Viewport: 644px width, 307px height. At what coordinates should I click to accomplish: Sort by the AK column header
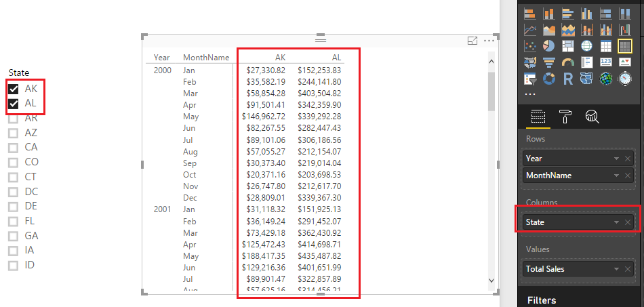coord(280,58)
